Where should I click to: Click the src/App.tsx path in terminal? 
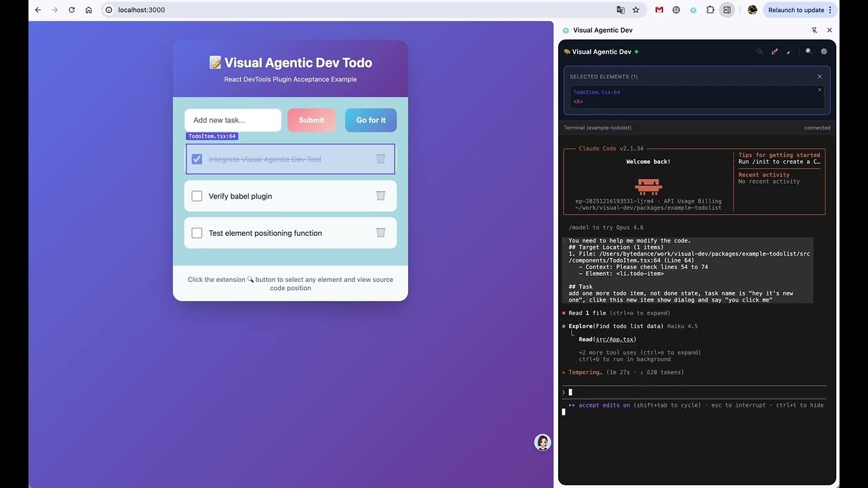point(616,340)
